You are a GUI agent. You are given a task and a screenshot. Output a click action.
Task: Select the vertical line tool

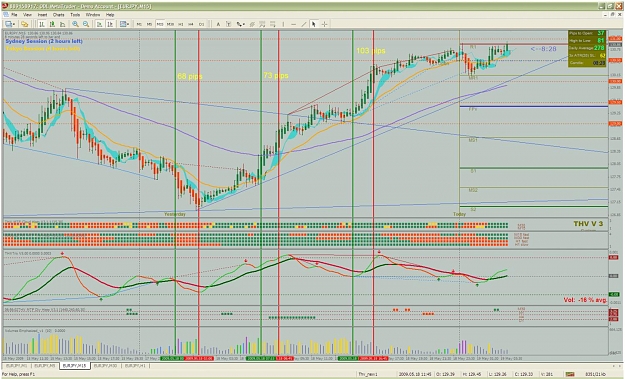click(x=283, y=24)
